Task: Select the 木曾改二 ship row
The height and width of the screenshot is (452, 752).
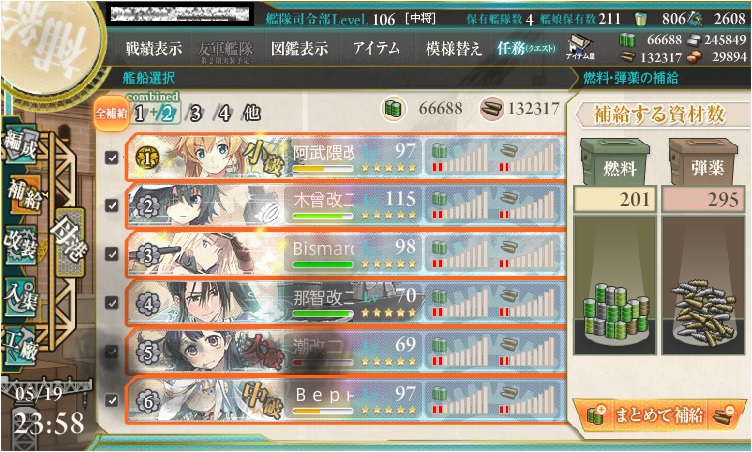Action: pyautogui.click(x=345, y=206)
